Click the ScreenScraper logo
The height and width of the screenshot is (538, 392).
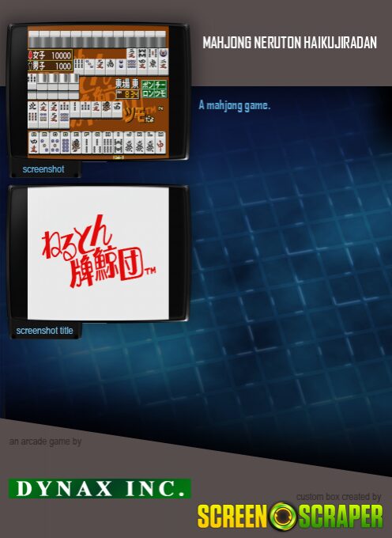[290, 516]
